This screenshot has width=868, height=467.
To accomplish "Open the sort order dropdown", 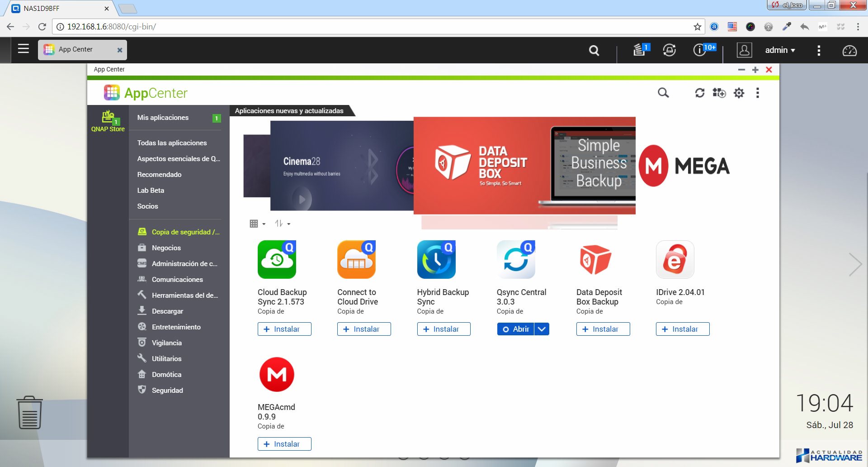I will (282, 224).
